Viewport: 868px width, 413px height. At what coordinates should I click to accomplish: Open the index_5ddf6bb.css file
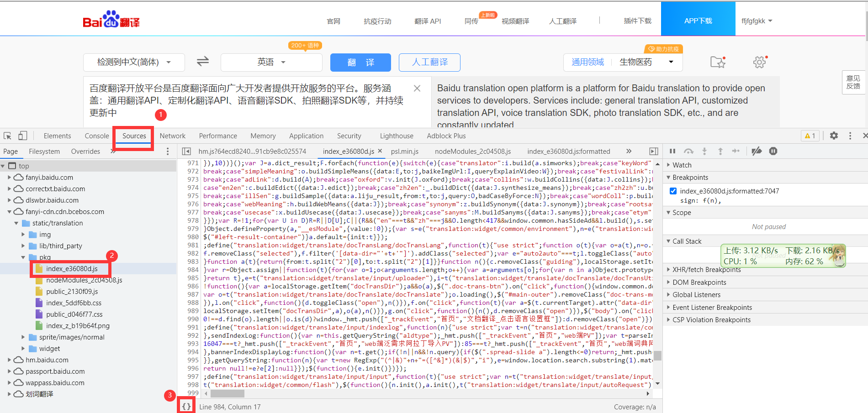coord(74,303)
